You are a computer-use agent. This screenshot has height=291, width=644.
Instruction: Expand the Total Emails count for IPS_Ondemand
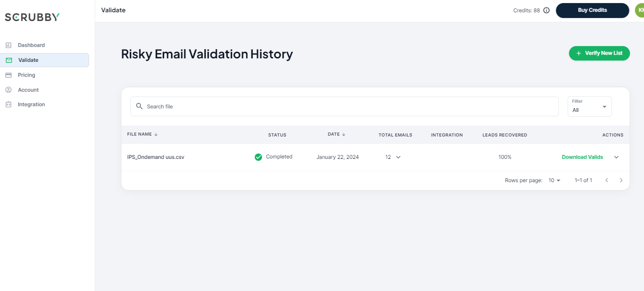(x=398, y=157)
